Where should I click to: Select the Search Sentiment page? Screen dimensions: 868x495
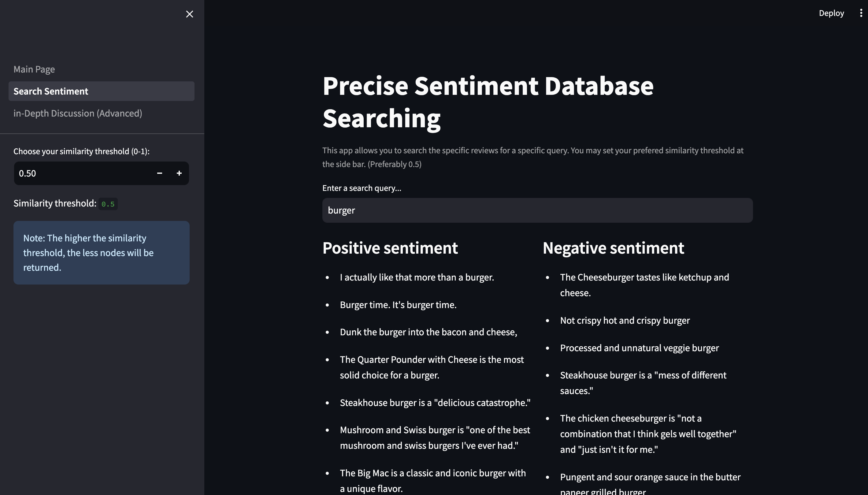coord(51,91)
